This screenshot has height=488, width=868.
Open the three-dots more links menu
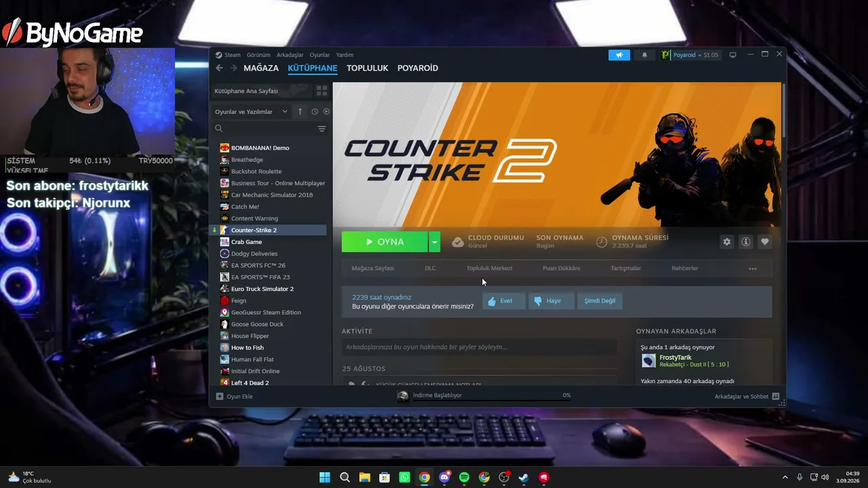click(x=753, y=268)
